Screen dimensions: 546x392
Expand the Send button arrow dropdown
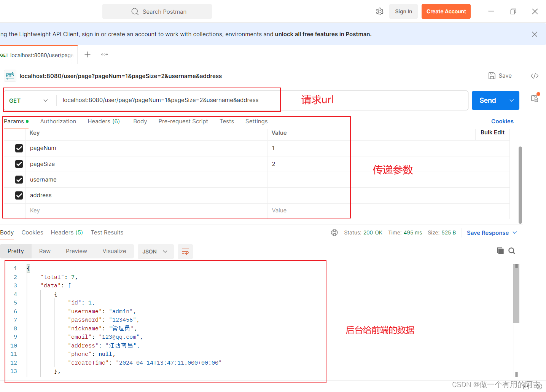click(512, 100)
